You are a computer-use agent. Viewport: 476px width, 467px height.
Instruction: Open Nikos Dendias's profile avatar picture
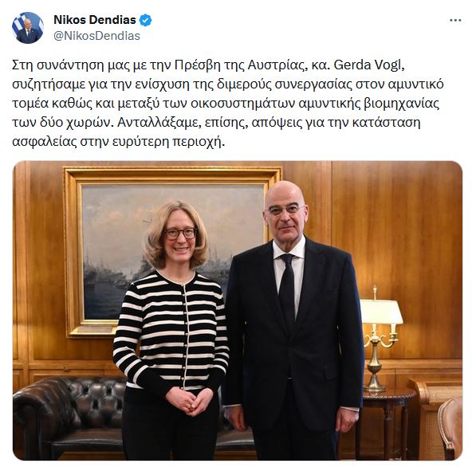point(28,28)
